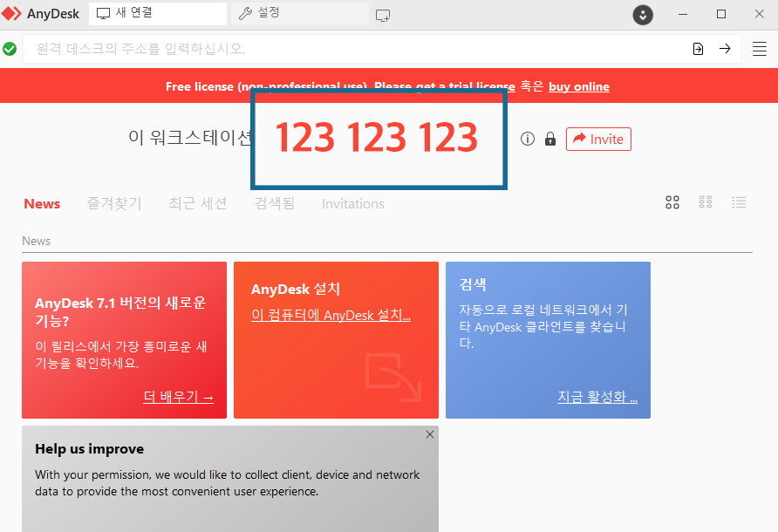Click the 더 배우기 link
Image resolution: width=778 pixels, height=532 pixels.
coord(178,397)
